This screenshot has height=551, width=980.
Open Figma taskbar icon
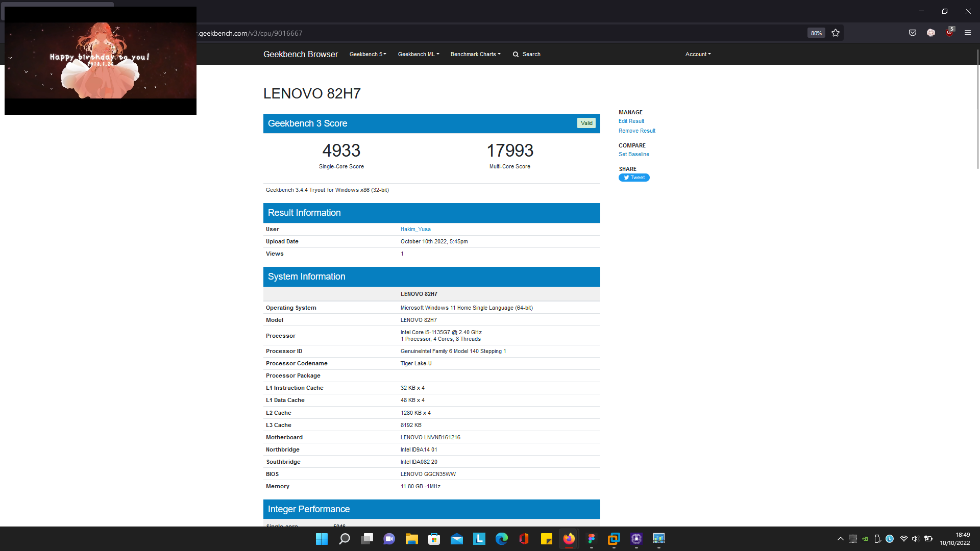(592, 539)
